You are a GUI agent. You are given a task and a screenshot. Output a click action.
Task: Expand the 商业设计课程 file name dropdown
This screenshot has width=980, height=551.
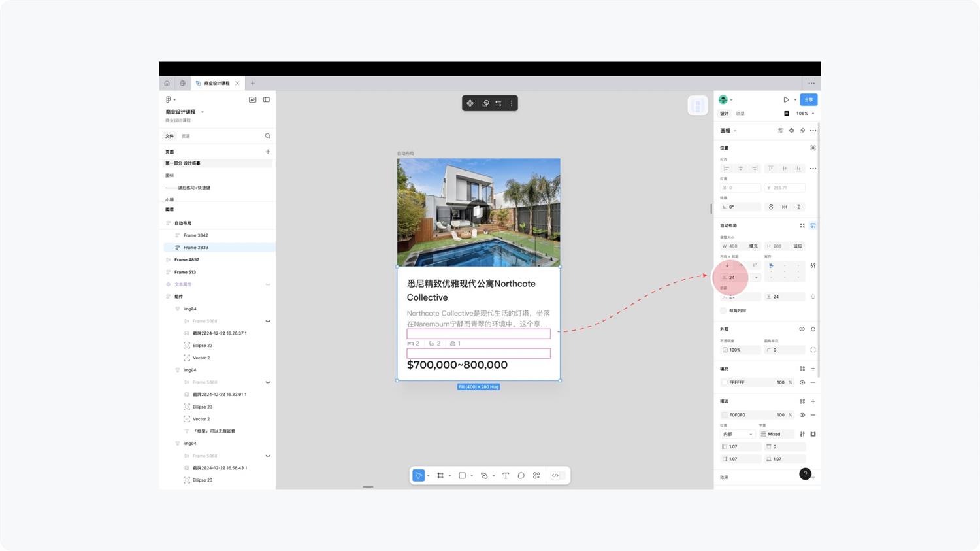[x=203, y=112]
